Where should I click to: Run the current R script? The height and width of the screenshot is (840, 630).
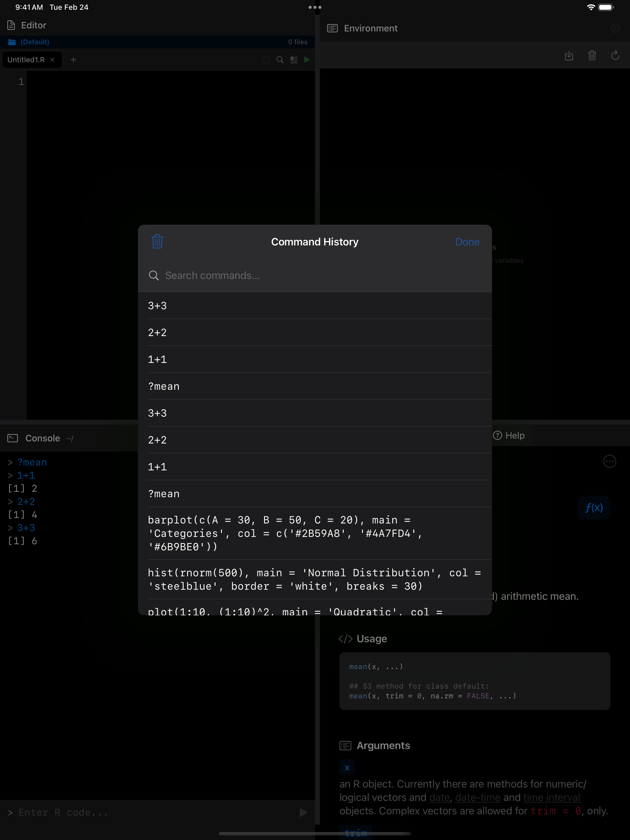pos(307,60)
